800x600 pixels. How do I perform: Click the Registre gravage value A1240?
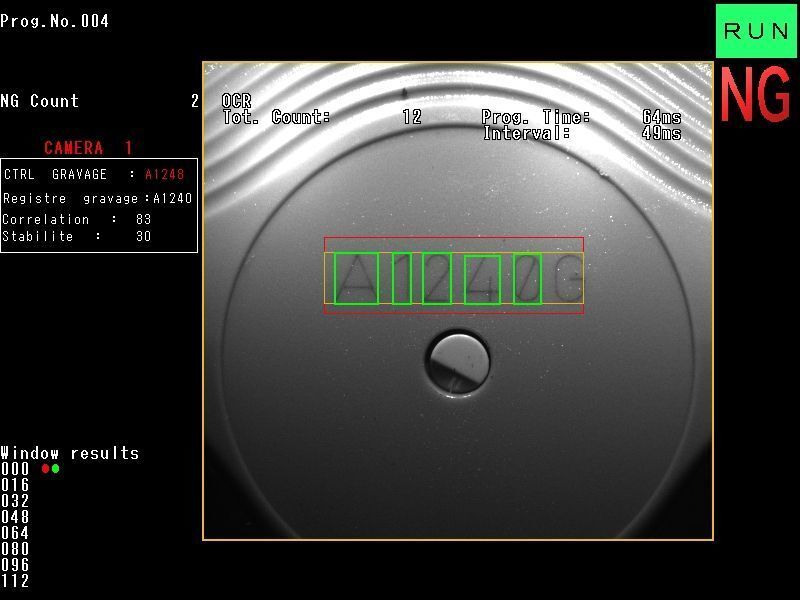point(172,198)
